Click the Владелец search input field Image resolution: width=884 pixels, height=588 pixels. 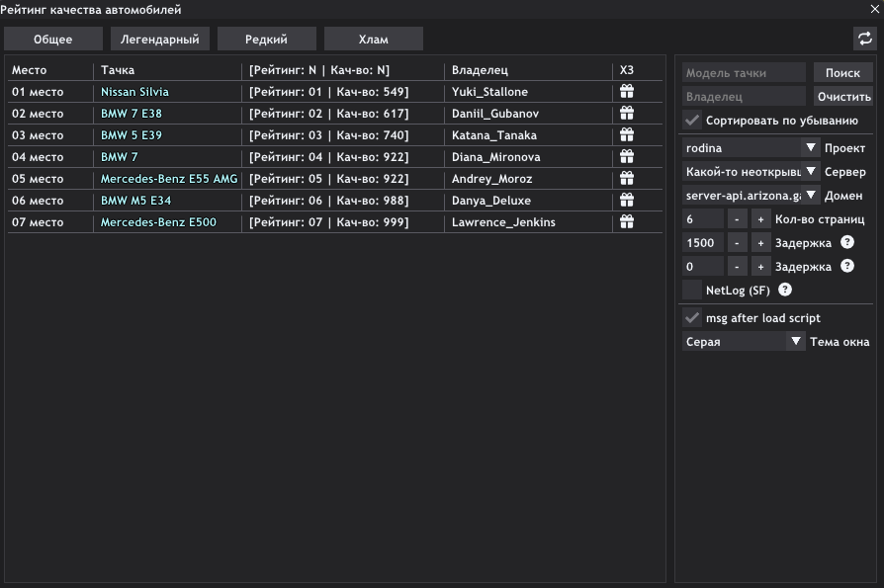coord(744,96)
